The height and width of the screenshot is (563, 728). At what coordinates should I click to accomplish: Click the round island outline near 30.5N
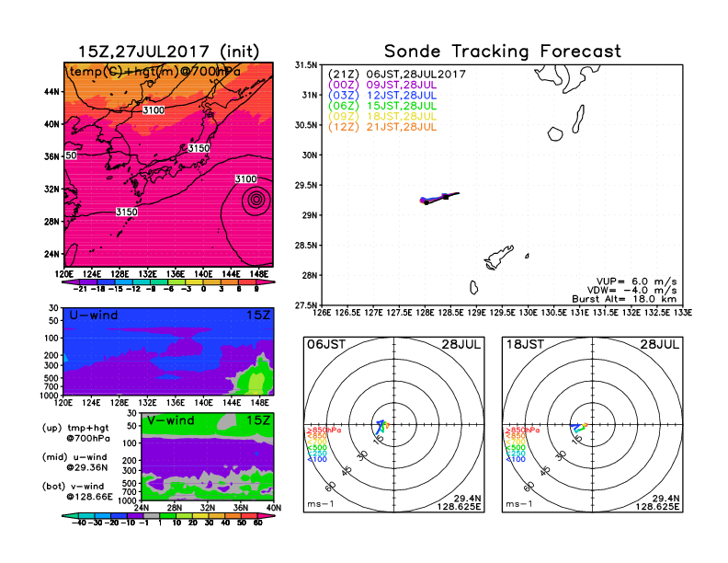[555, 133]
